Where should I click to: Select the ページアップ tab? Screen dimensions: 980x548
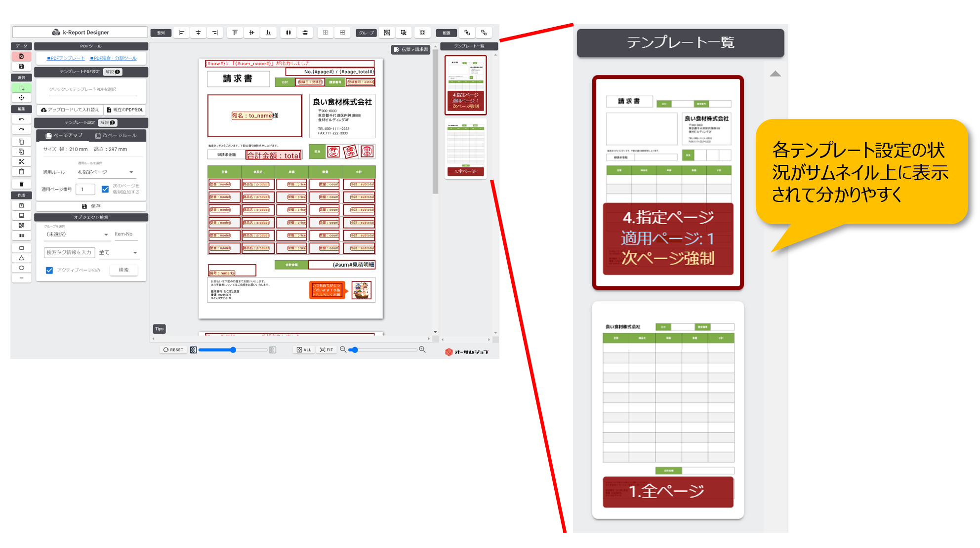[64, 135]
